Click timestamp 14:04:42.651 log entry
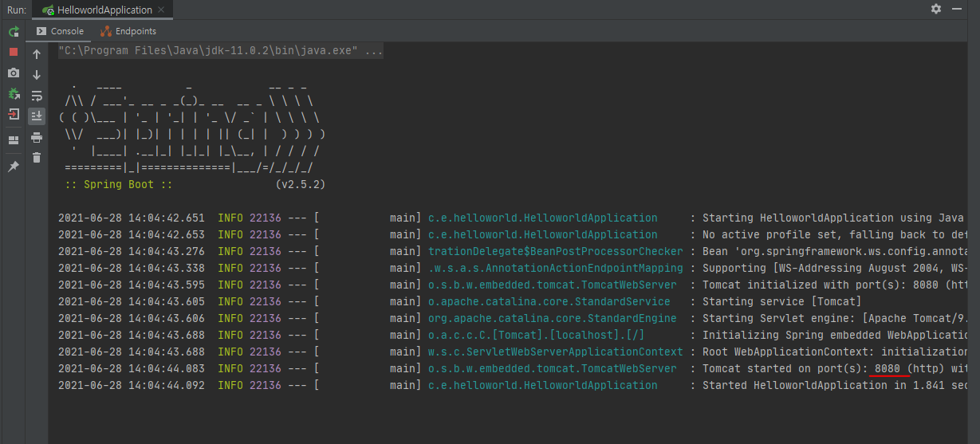The width and height of the screenshot is (980, 444). (132, 218)
